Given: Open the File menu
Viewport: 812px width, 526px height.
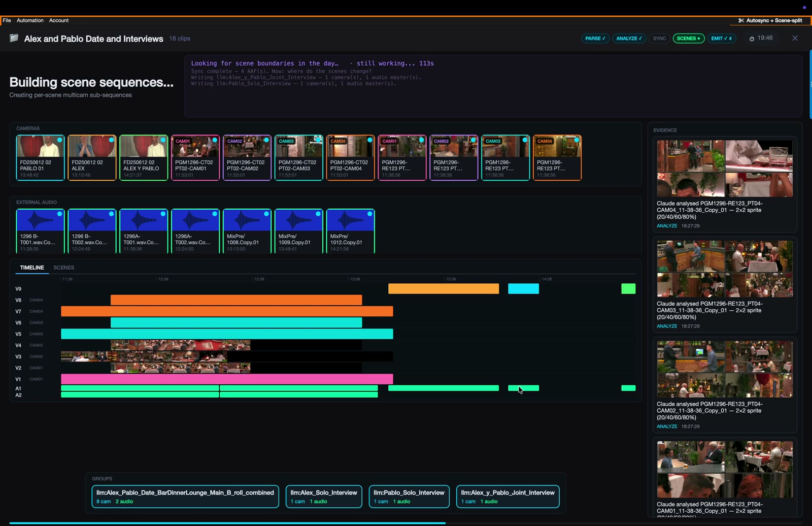Looking at the screenshot, I should (x=7, y=20).
